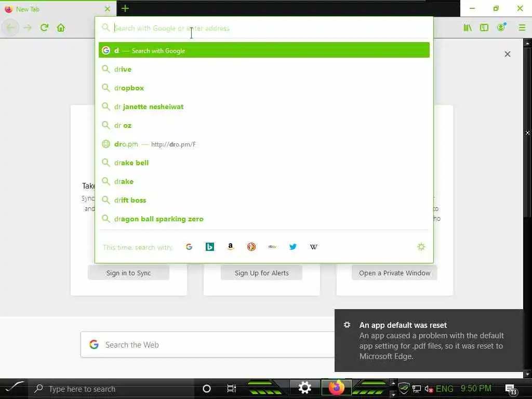Viewport: 532px width, 399px height.
Task: Select the 'drake' suggestion
Action: (264, 181)
